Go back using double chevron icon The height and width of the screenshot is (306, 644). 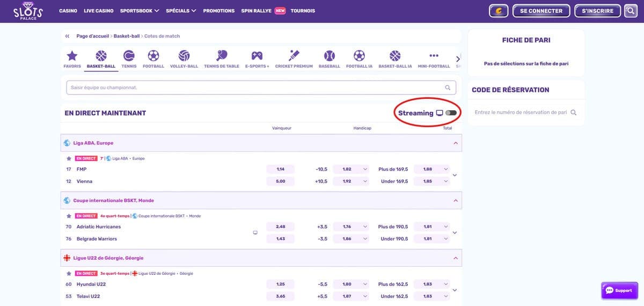pyautogui.click(x=67, y=36)
